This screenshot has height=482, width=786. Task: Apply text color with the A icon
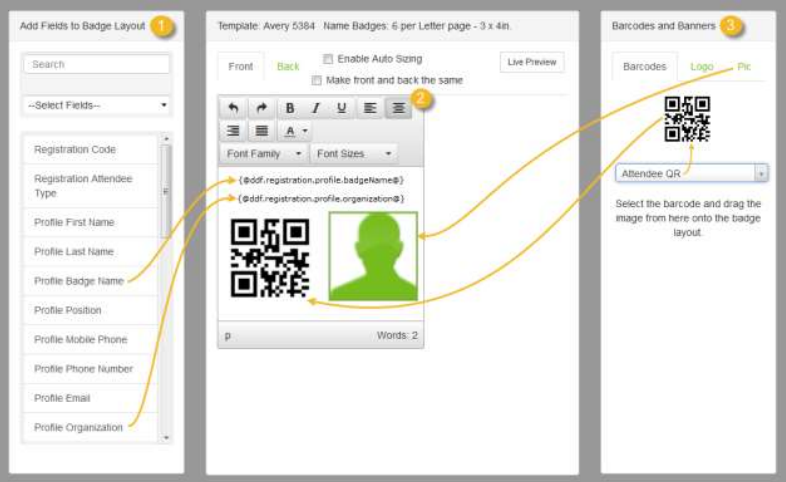coord(290,131)
